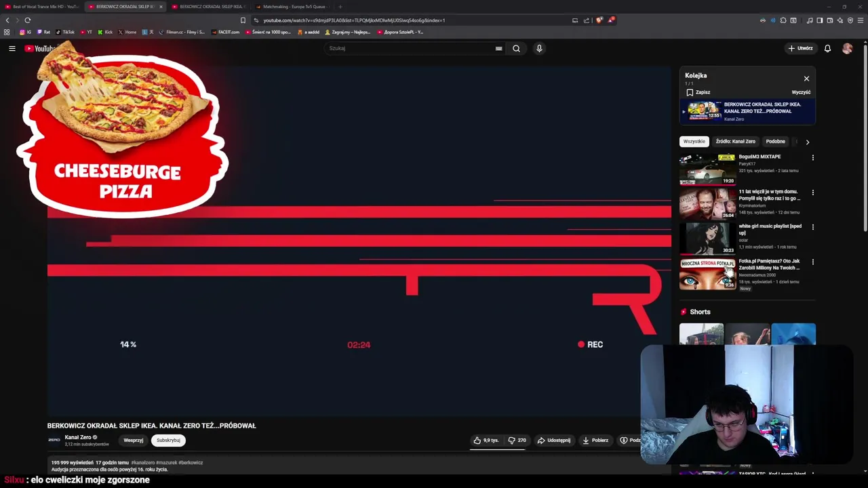
Task: Click the #kanalzero hashtag
Action: pyautogui.click(x=142, y=463)
